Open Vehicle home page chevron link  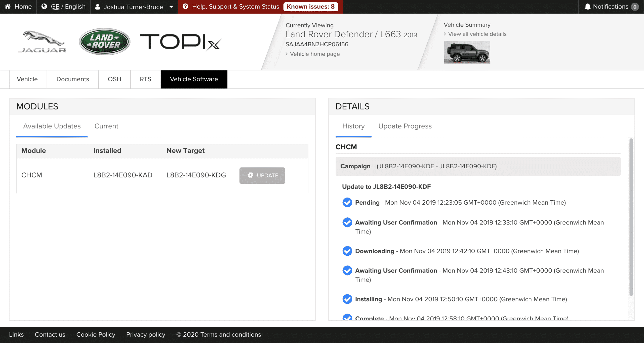click(x=287, y=54)
